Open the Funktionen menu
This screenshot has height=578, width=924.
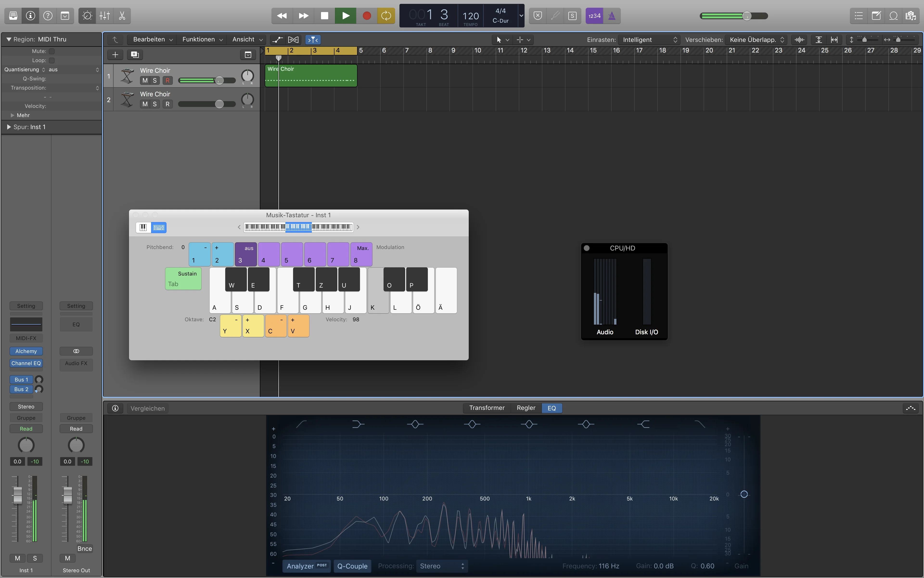tap(202, 39)
